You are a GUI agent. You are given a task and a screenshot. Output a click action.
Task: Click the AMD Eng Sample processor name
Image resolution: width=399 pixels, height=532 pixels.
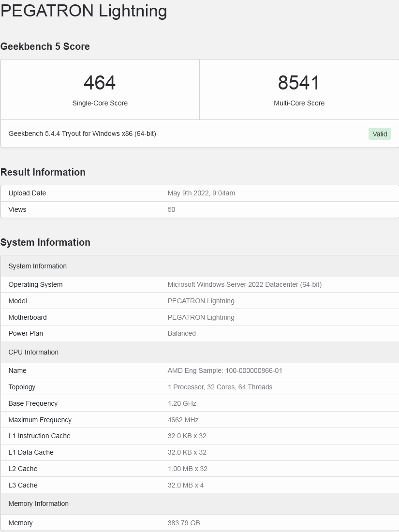pos(225,370)
